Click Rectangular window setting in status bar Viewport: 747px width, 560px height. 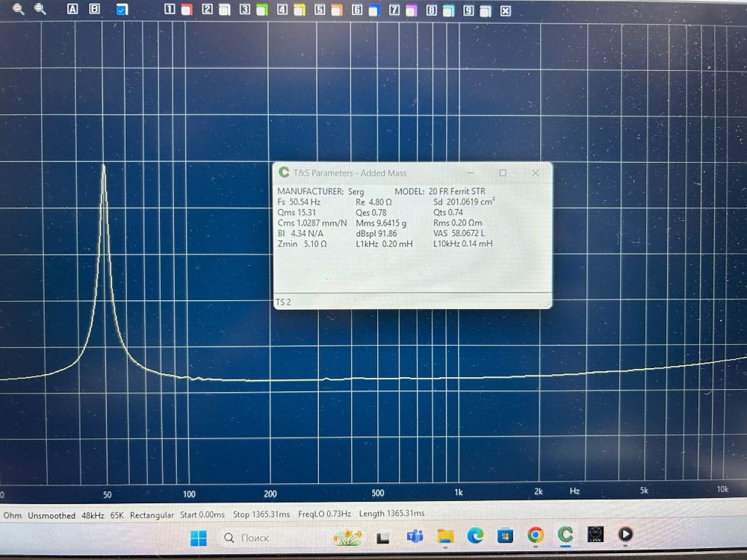click(152, 515)
